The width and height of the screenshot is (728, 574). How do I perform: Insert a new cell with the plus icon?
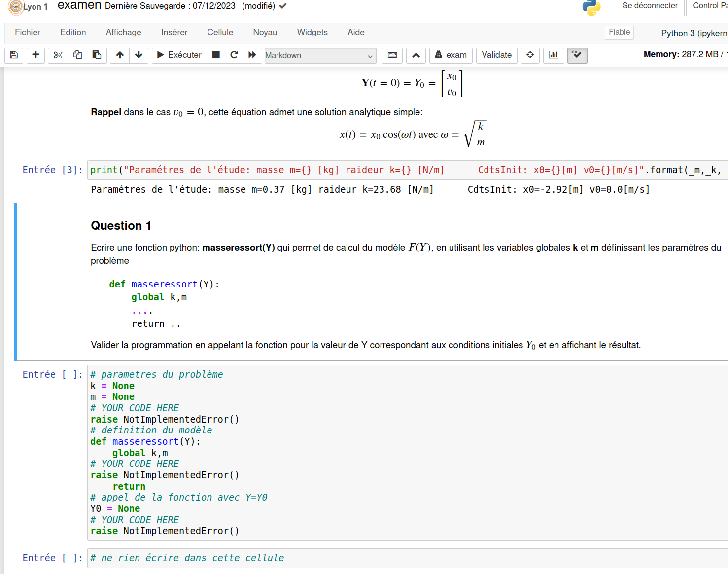pos(35,55)
